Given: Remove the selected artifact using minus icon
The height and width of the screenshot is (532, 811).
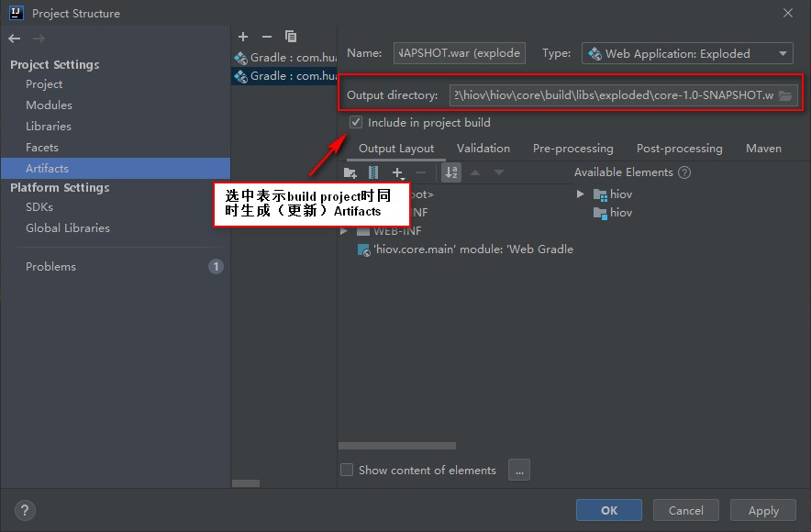Looking at the screenshot, I should [266, 37].
